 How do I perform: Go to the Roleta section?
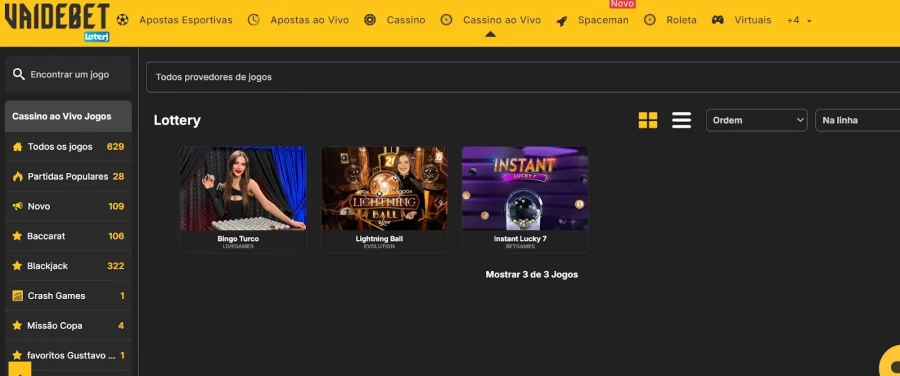(681, 20)
